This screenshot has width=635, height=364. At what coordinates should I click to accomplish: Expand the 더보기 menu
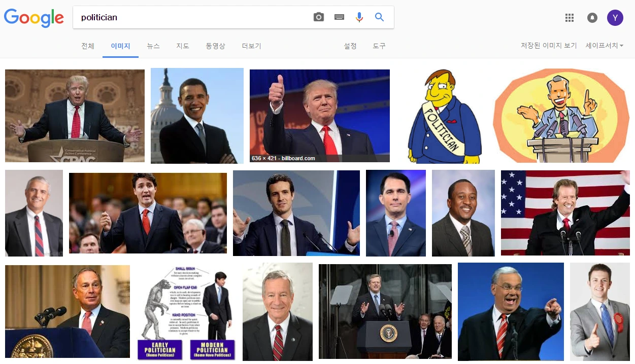(x=251, y=46)
